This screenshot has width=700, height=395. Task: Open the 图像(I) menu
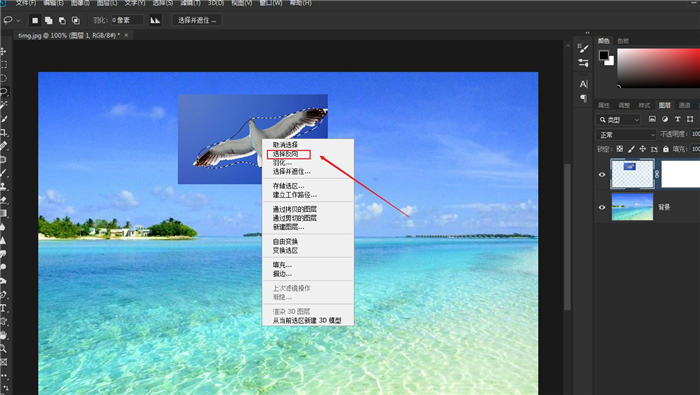pyautogui.click(x=80, y=3)
